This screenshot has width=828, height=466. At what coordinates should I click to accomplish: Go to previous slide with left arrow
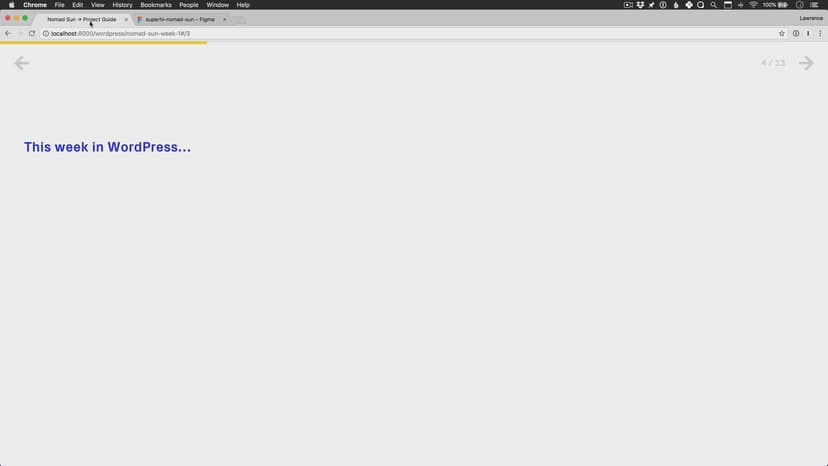click(21, 63)
